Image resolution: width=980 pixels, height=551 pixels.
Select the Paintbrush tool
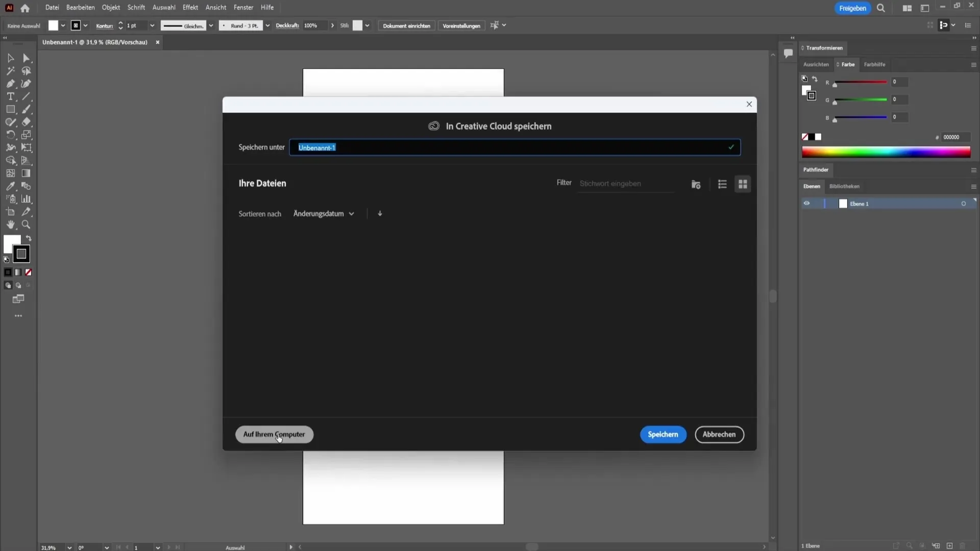pos(27,109)
